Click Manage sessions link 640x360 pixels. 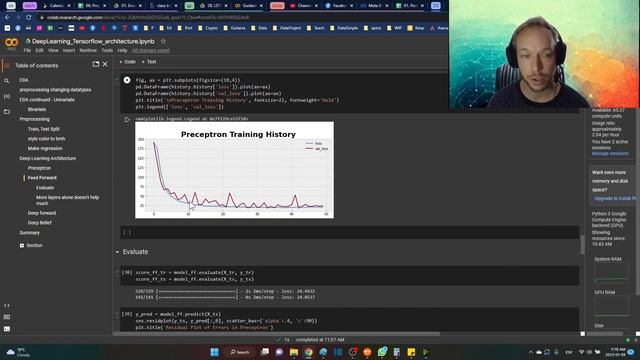pos(610,153)
